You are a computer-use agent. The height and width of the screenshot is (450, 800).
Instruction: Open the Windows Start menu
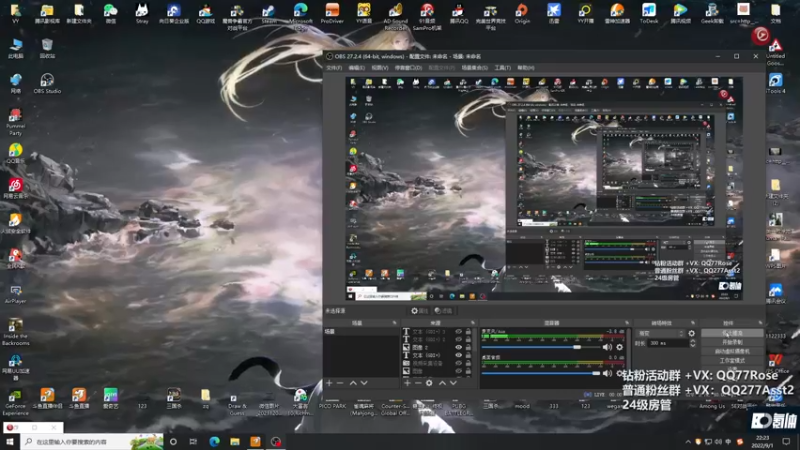[x=10, y=441]
